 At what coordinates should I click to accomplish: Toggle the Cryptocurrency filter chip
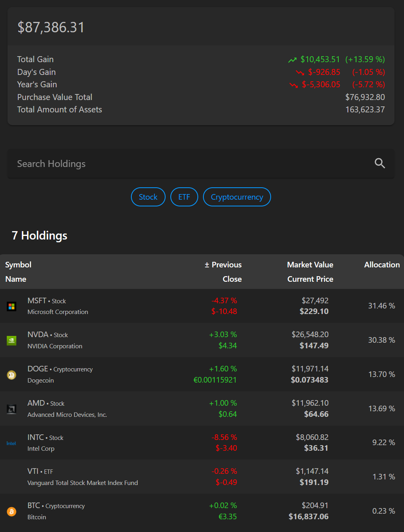click(237, 197)
